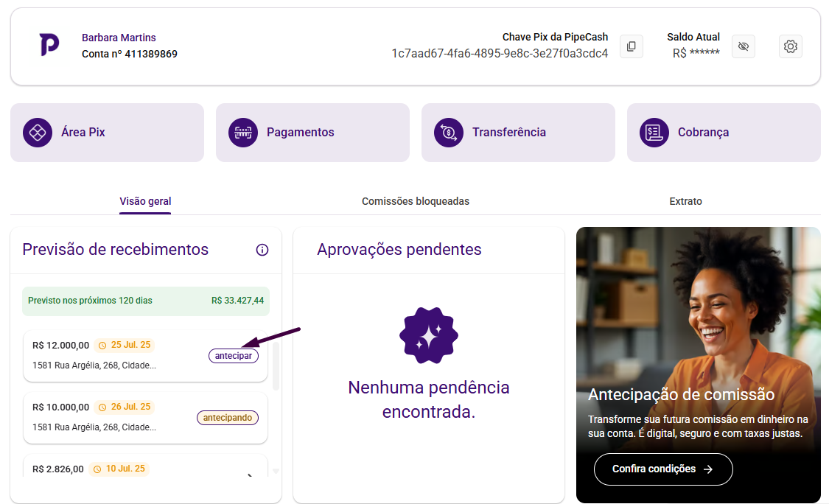Image resolution: width=829 pixels, height=504 pixels.
Task: Click the Pagamentos barcode icon
Action: (243, 132)
